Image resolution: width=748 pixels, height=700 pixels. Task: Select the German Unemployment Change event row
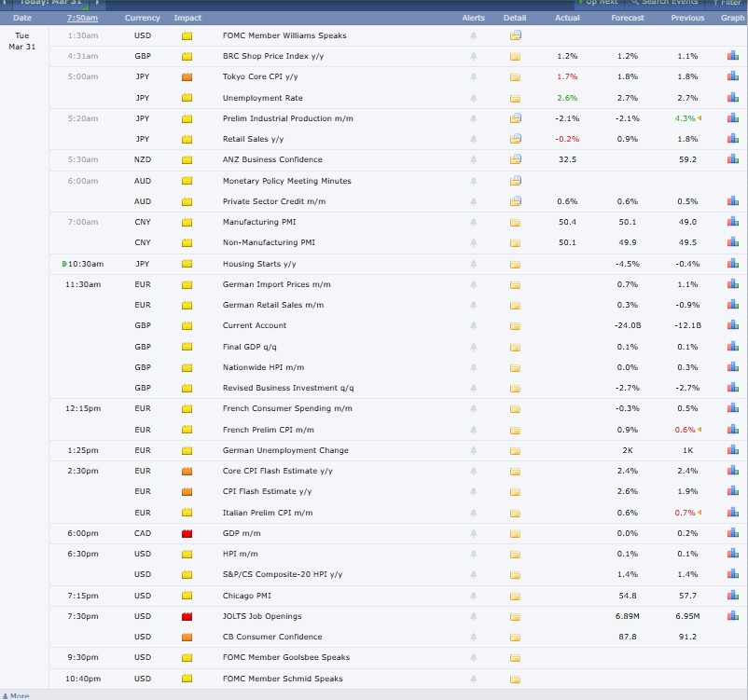285,450
